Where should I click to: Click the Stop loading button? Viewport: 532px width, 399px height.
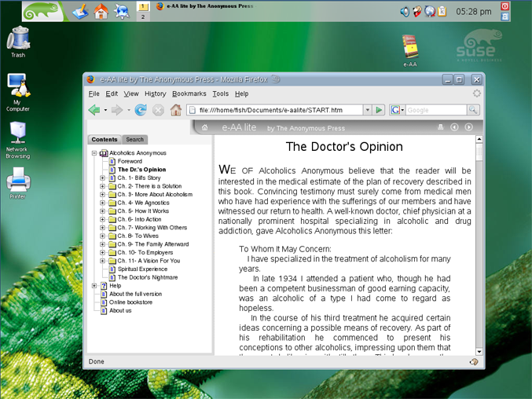158,110
